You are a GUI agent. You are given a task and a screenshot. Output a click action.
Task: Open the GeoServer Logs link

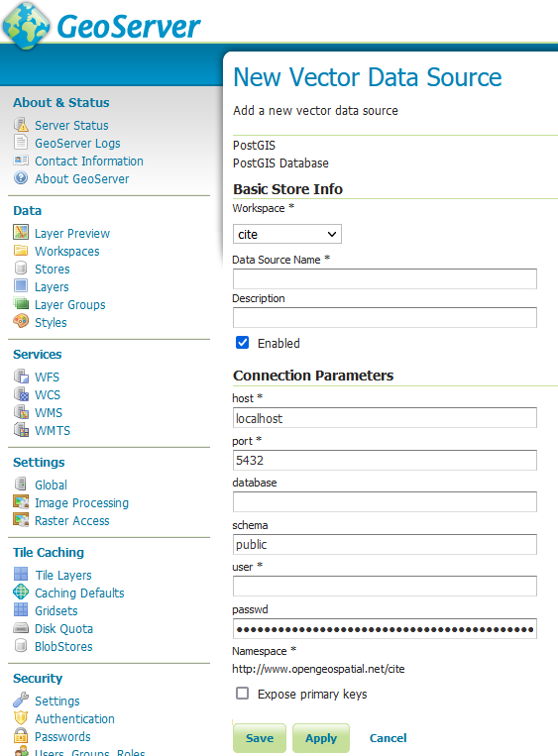(x=77, y=144)
